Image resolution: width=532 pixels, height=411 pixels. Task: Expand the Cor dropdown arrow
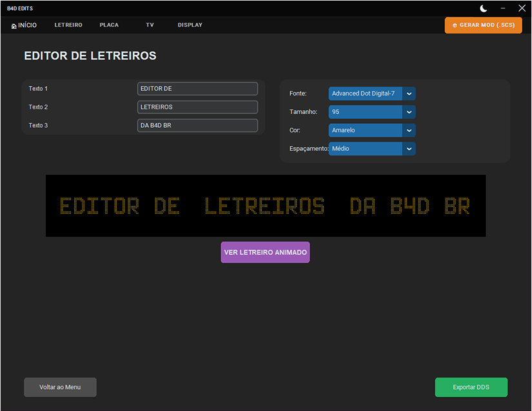[409, 130]
